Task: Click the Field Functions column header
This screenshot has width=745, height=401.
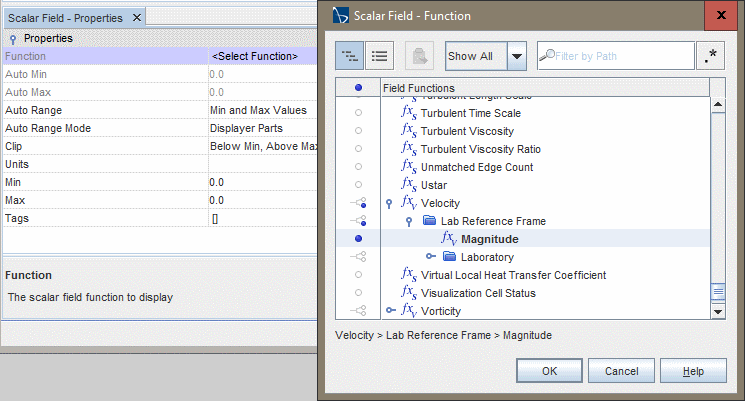Action: click(x=545, y=88)
